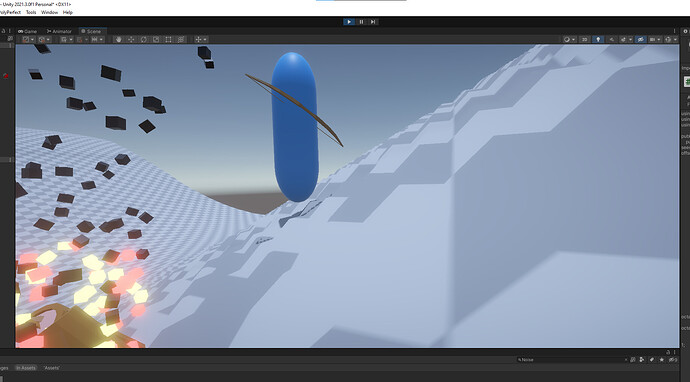Viewport: 690px width, 382px height.
Task: Toggle scene lighting on or off
Action: tap(598, 39)
